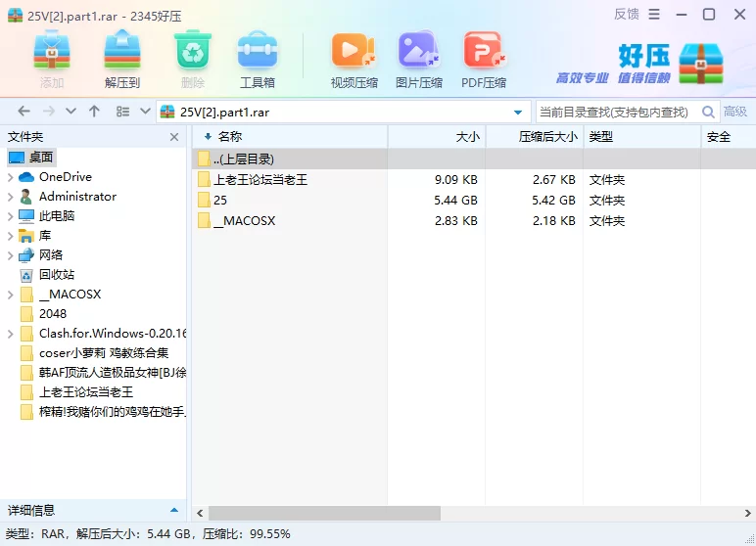This screenshot has width=756, height=546.
Task: Click the 添加 (Add) toolbar icon
Action: point(52,59)
